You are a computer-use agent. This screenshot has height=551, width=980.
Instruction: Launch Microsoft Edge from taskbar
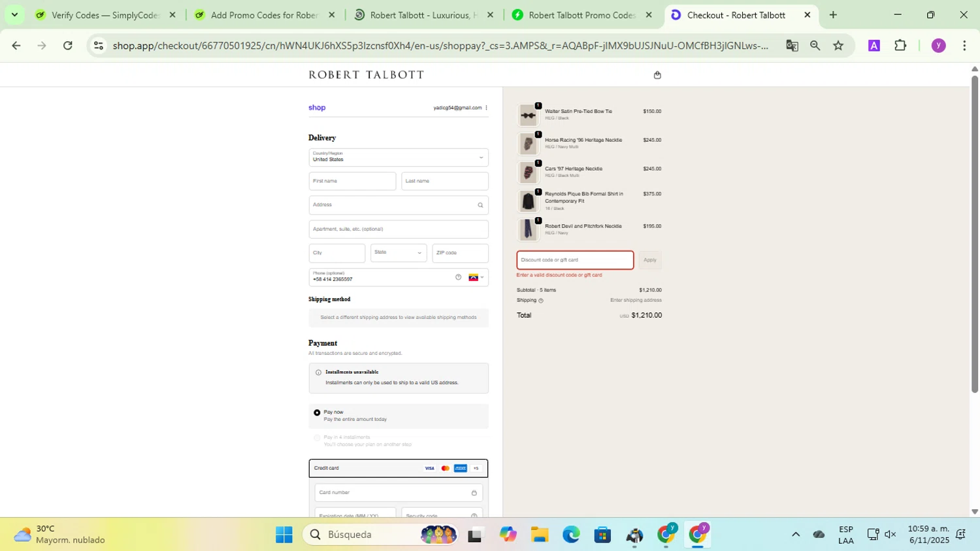click(x=571, y=535)
